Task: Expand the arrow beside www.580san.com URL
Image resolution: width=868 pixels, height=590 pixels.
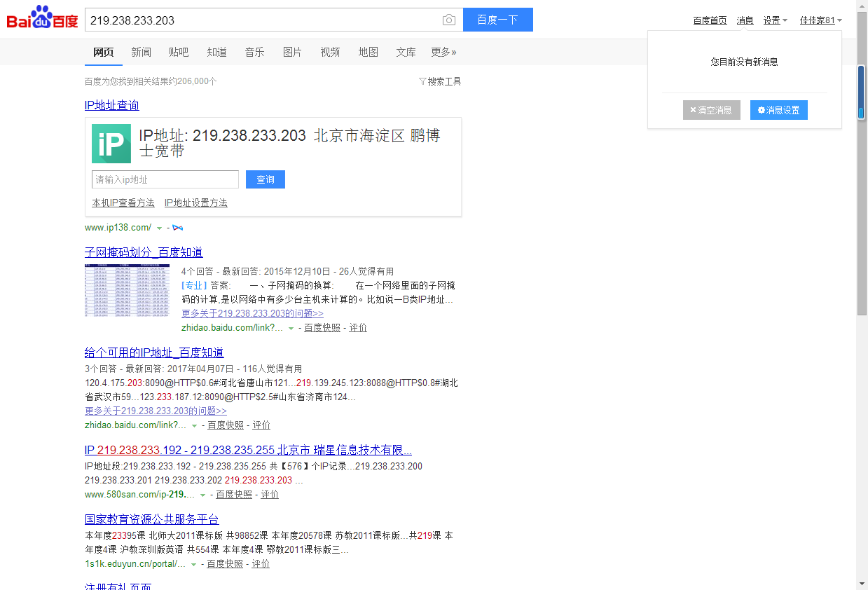Action: click(203, 495)
